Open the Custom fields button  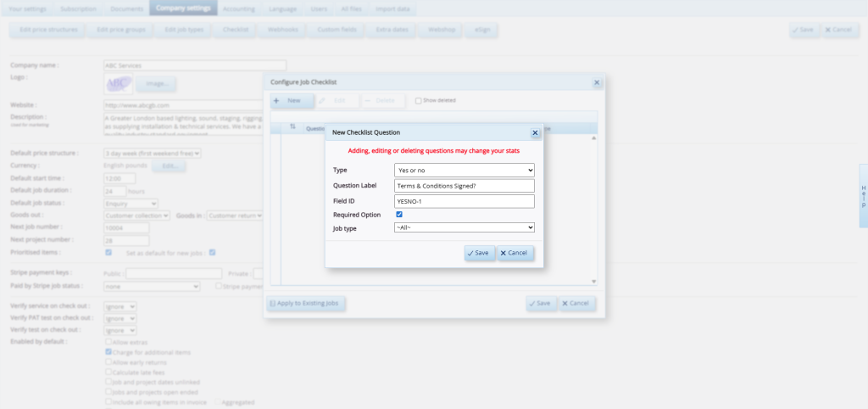click(337, 30)
